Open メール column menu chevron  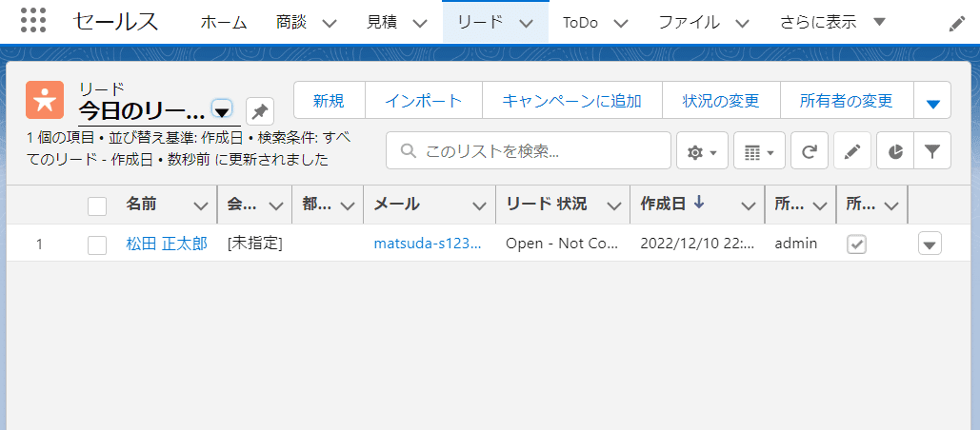point(479,205)
